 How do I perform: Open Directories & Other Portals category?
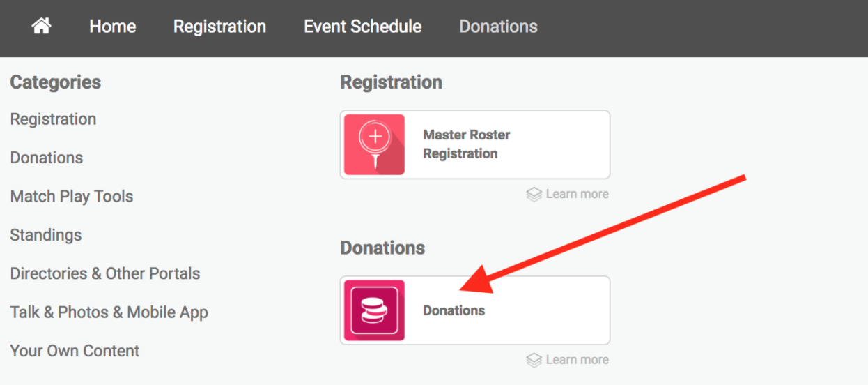pyautogui.click(x=105, y=273)
